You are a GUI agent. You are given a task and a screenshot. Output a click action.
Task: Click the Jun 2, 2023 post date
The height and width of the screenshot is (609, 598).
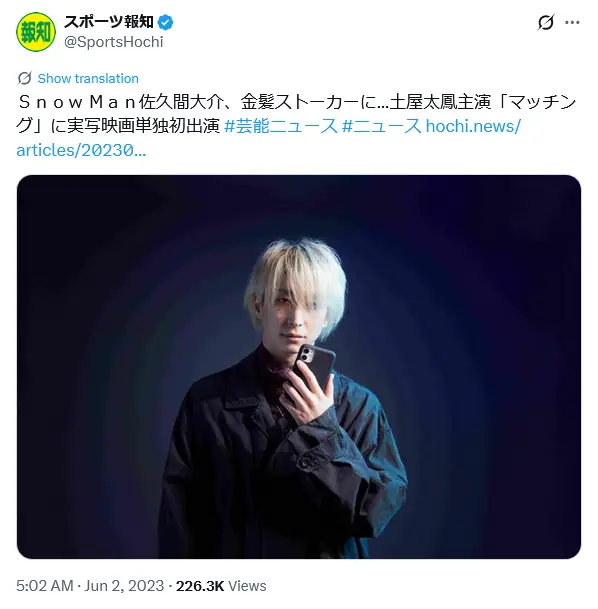tap(124, 586)
